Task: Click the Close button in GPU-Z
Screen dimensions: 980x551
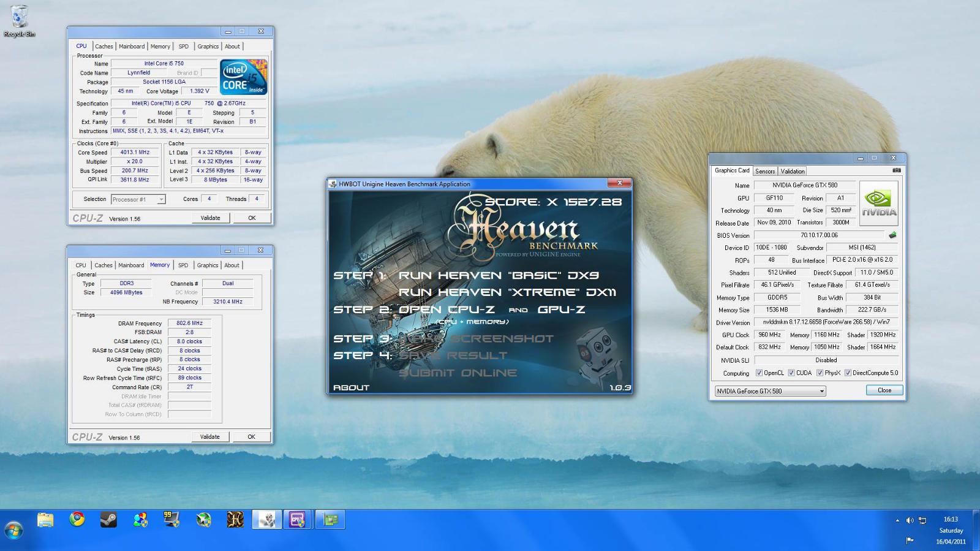Action: 884,390
